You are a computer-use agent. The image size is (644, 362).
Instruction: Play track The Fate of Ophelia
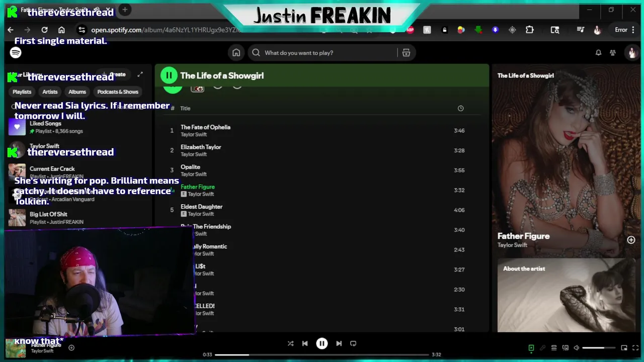click(322, 131)
